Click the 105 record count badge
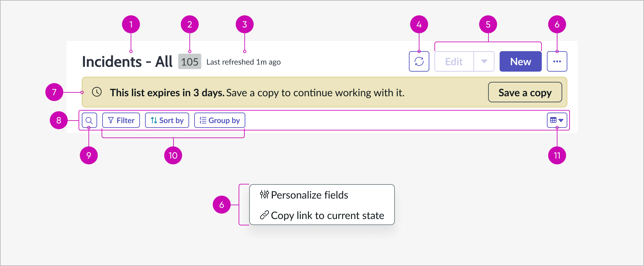644x266 pixels. (189, 61)
